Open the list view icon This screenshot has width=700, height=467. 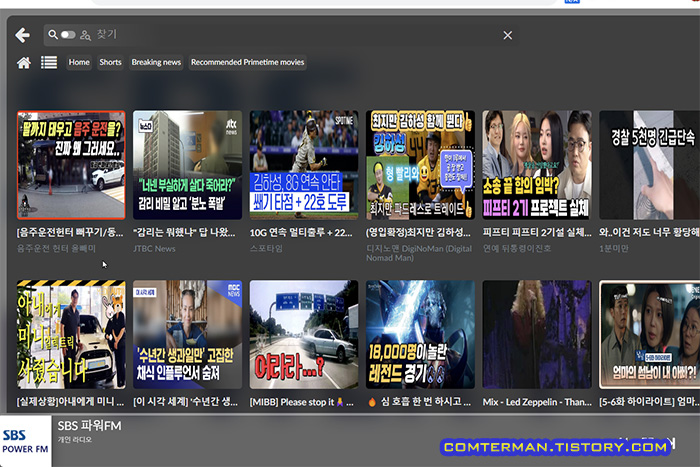click(49, 63)
